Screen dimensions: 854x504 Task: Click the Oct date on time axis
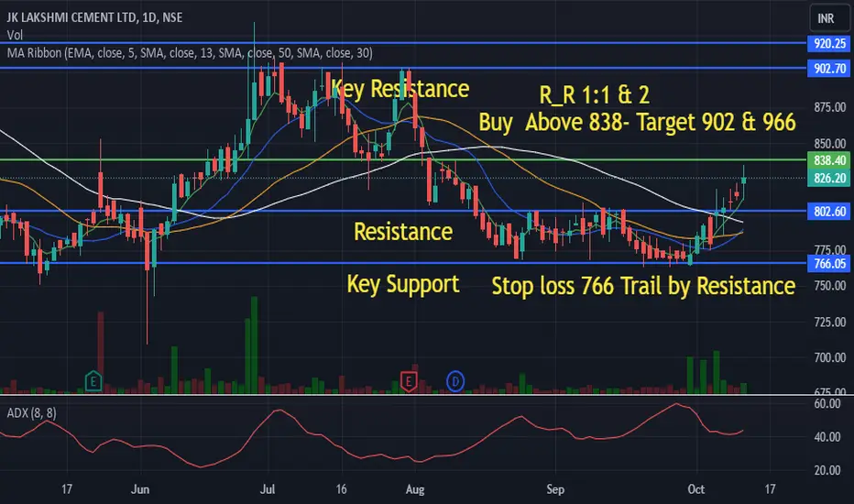(x=696, y=489)
